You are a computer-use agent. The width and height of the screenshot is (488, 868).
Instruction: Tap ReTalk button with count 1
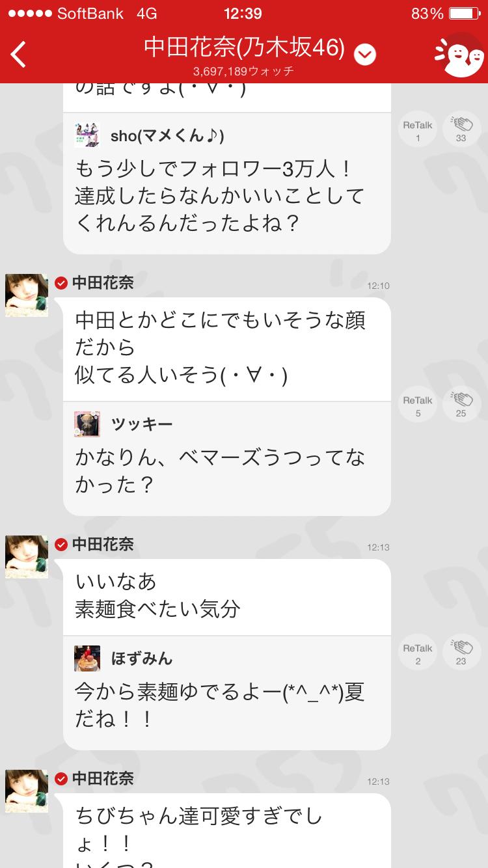click(x=418, y=129)
